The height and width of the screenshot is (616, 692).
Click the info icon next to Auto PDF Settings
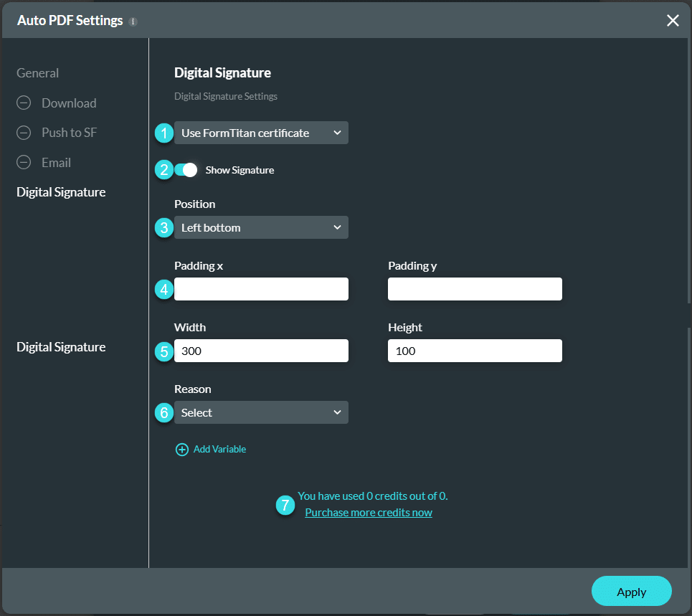133,21
